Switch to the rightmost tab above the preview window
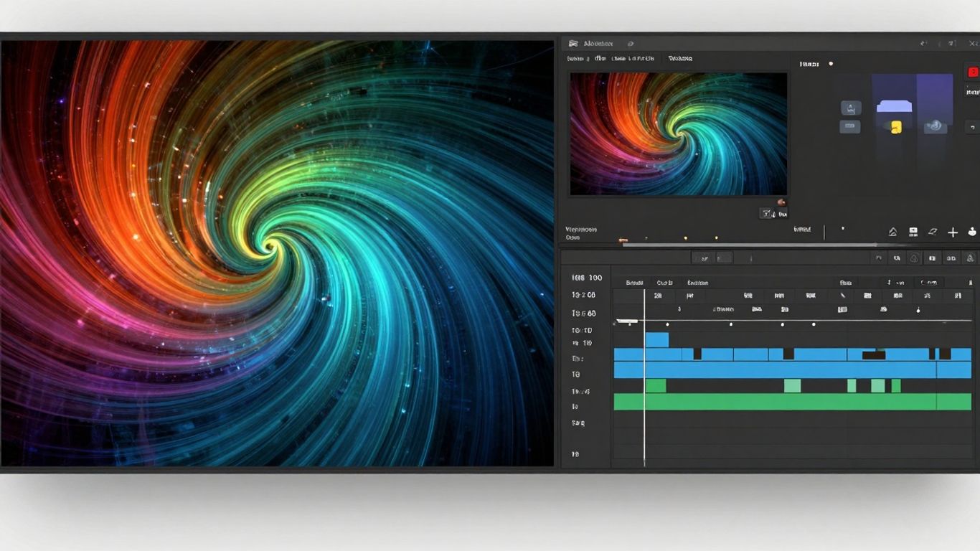 pyautogui.click(x=679, y=58)
